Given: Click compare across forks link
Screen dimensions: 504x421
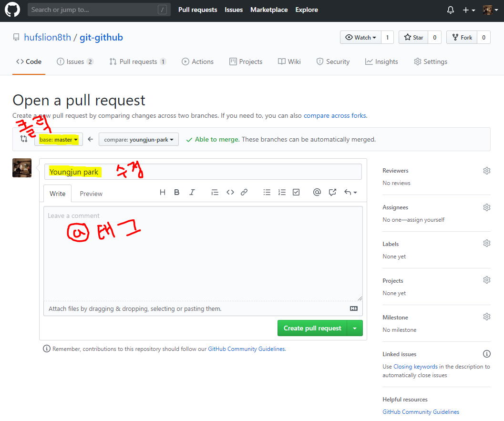Looking at the screenshot, I should (x=335, y=116).
